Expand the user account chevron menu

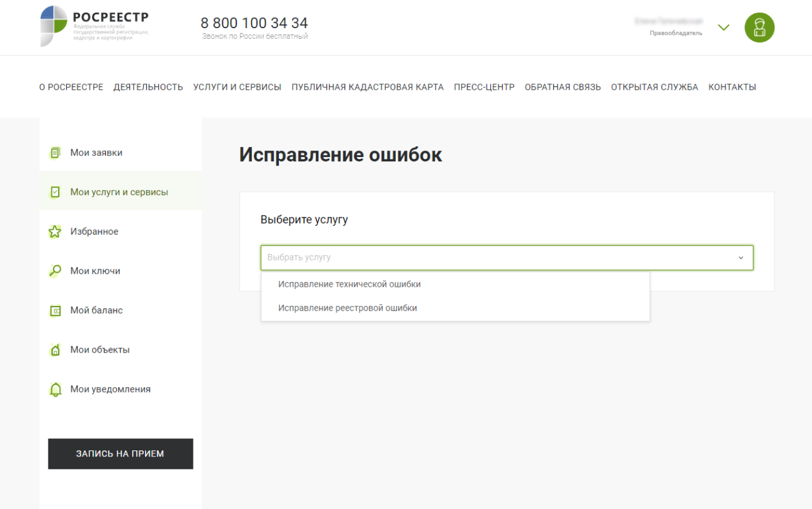click(x=724, y=27)
